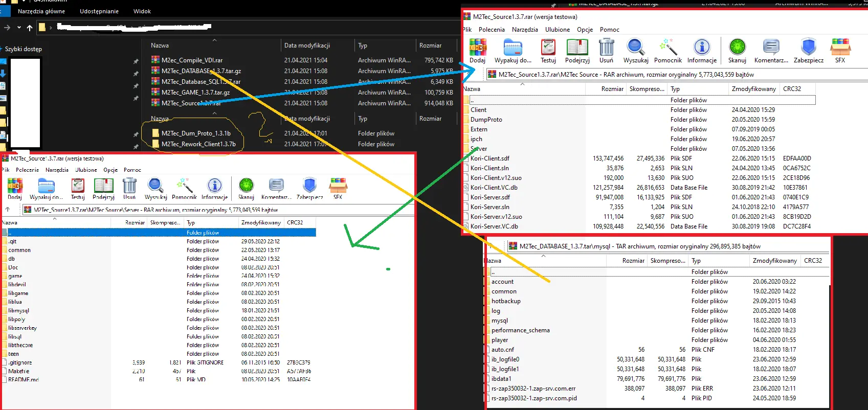Viewport: 868px width, 410px height.
Task: Click Informacje icon in bottom-left WinRAR toolbar
Action: pos(214,188)
